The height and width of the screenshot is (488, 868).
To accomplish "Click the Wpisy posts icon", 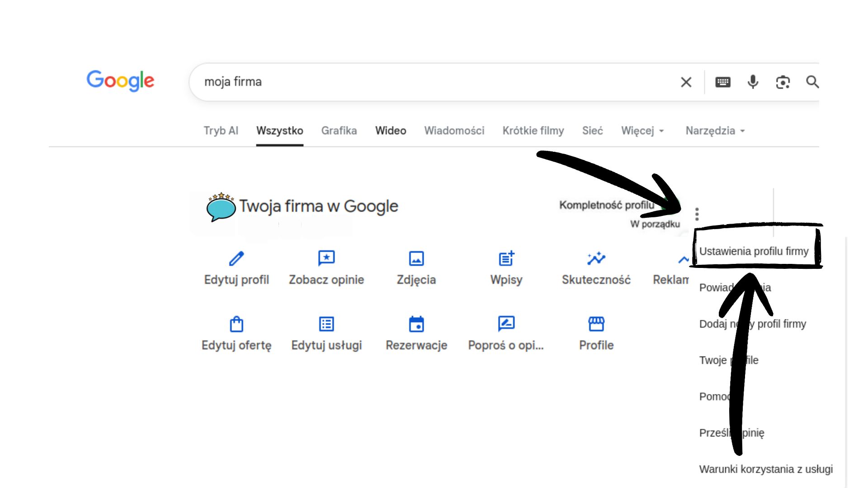I will click(506, 258).
